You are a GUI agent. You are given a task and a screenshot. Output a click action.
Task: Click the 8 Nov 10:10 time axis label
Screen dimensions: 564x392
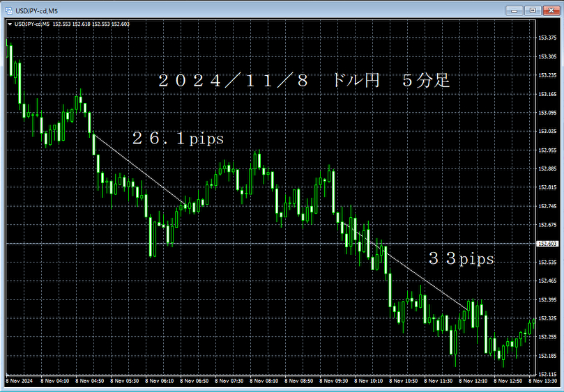pos(369,381)
